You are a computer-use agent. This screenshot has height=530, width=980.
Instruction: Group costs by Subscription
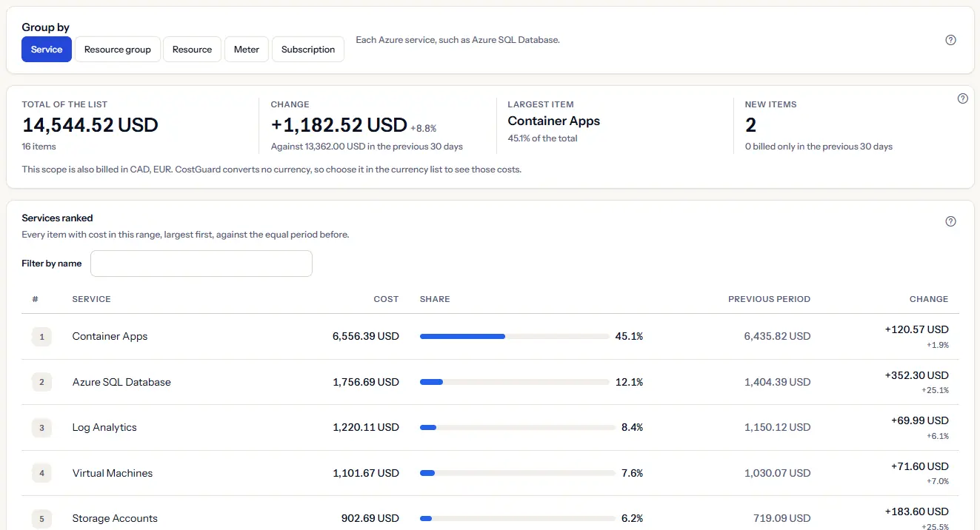click(308, 50)
